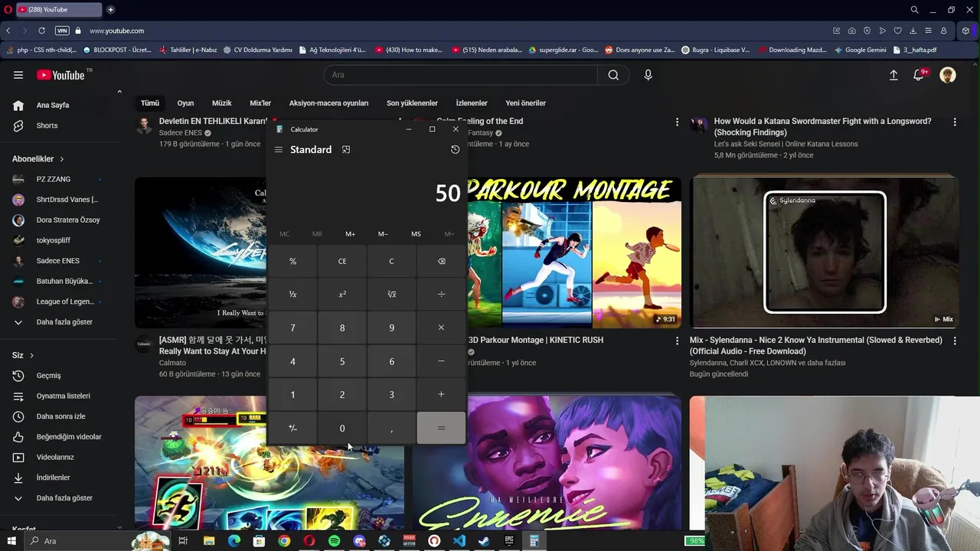Viewport: 980px width, 551px height.
Task: Click digit 7 on the Calculator
Action: coord(292,328)
